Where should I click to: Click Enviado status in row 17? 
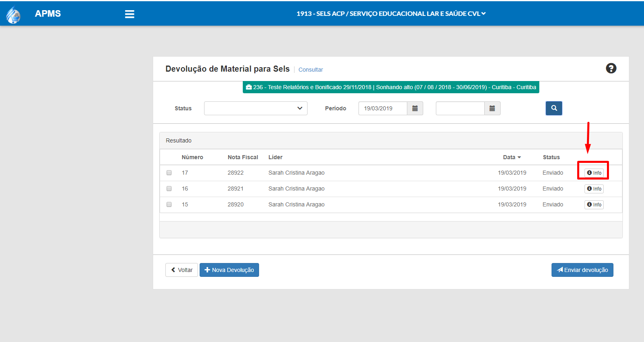pos(553,173)
